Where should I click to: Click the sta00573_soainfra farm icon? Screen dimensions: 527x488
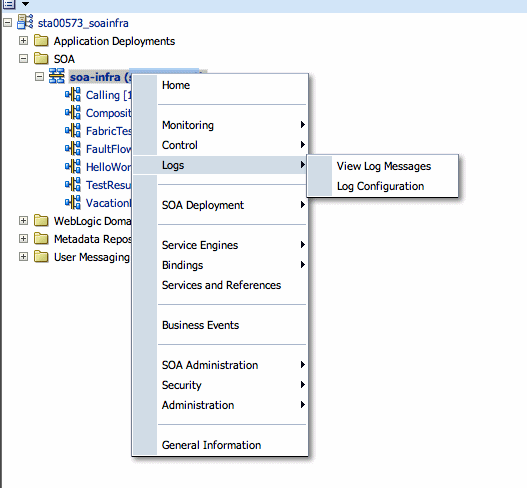(x=25, y=22)
